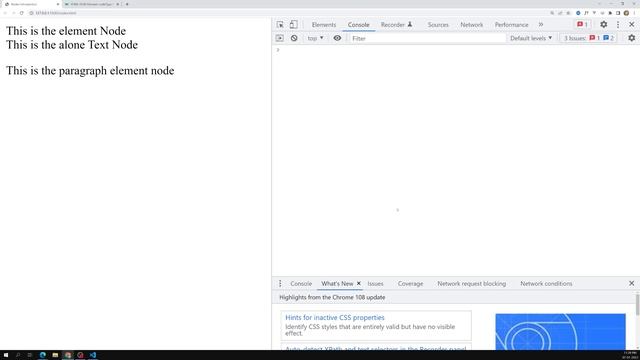Click the drawer vertical scrollbar thumb

637,304
